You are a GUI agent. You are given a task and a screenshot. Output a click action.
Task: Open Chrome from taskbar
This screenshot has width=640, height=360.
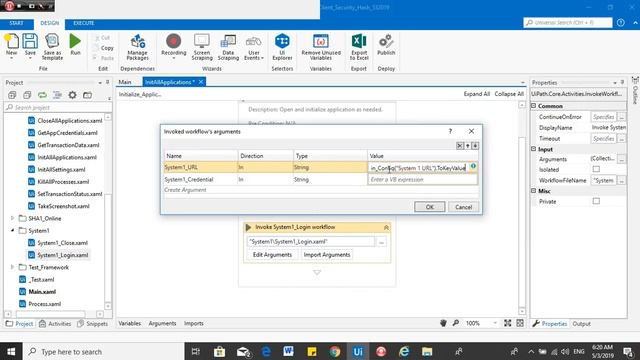(x=335, y=351)
